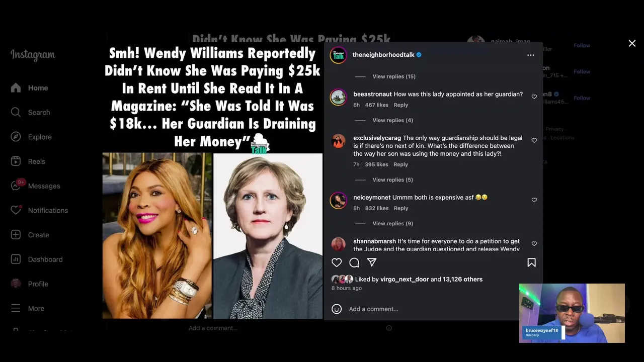This screenshot has width=644, height=362.
Task: Open the emoji picker in the comment box
Action: coord(337,309)
